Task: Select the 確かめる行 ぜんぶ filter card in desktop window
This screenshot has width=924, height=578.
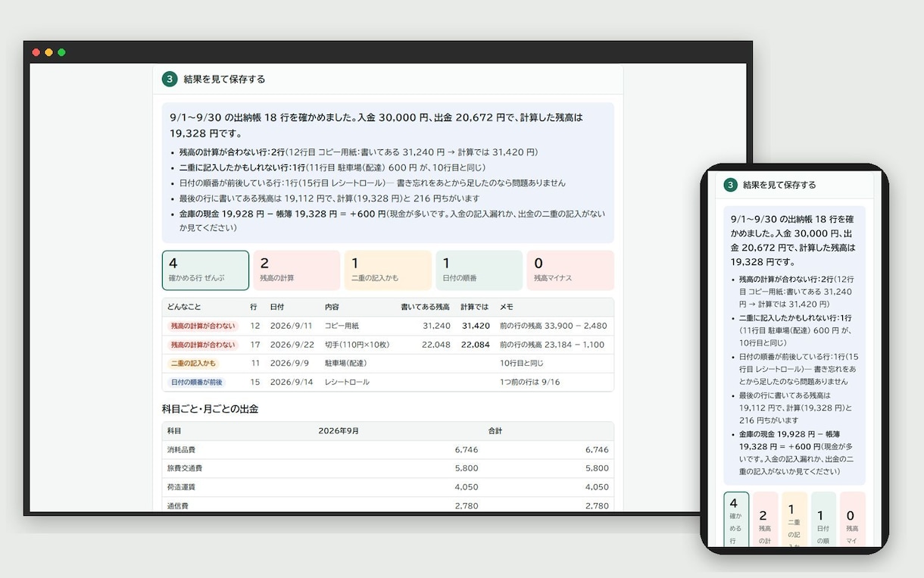Action: 205,270
